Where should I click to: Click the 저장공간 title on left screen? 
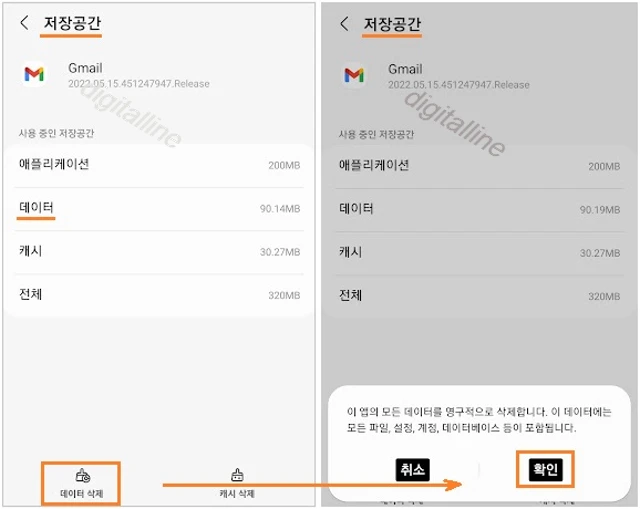72,23
